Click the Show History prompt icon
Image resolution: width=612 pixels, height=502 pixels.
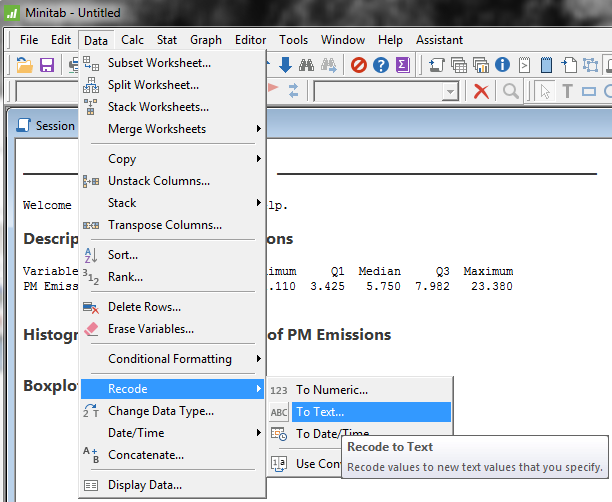point(524,65)
